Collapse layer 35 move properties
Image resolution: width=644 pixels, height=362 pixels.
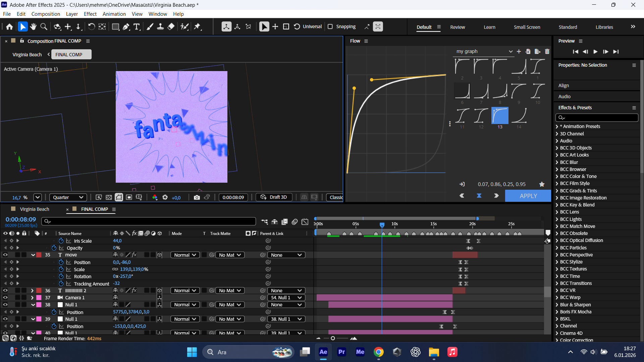(33, 255)
